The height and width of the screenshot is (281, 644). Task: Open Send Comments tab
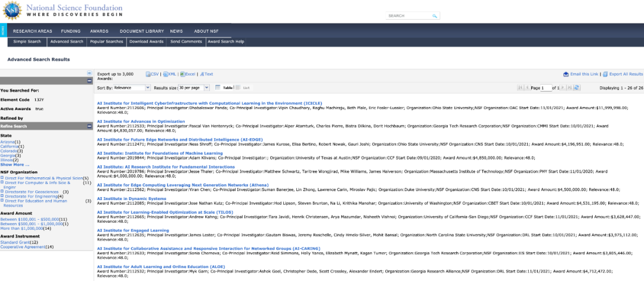(x=186, y=42)
